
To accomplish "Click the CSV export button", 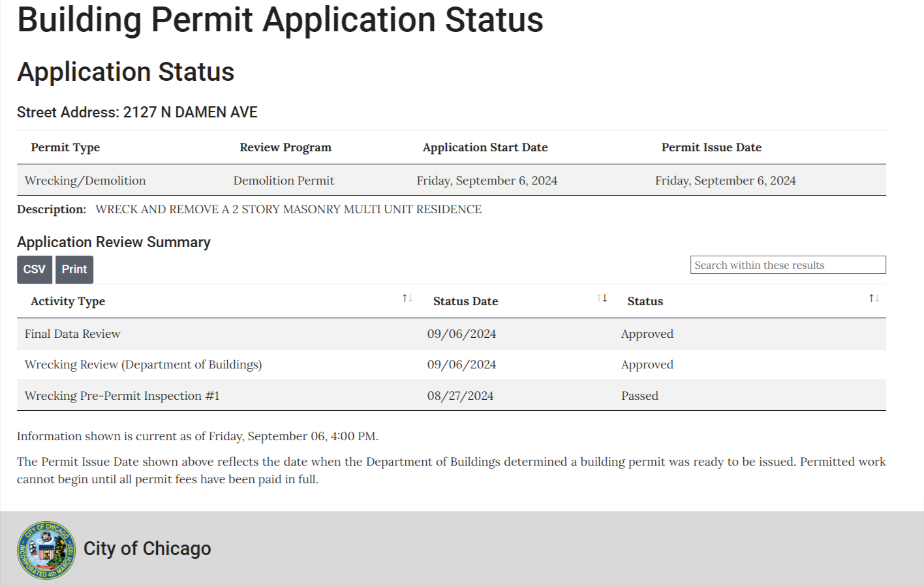I will (x=35, y=269).
